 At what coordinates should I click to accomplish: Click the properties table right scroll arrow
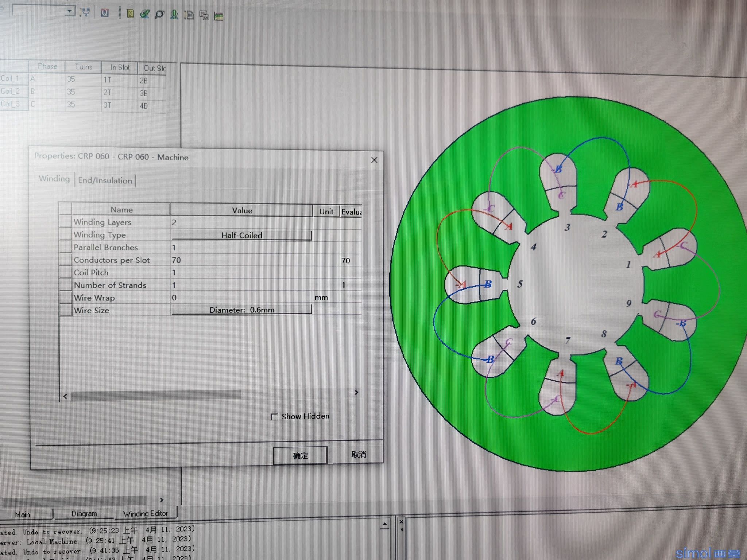point(356,392)
